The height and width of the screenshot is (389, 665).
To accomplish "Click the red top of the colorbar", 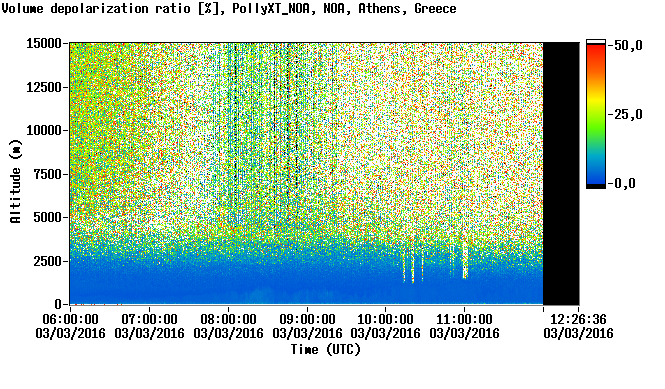I will [x=596, y=50].
